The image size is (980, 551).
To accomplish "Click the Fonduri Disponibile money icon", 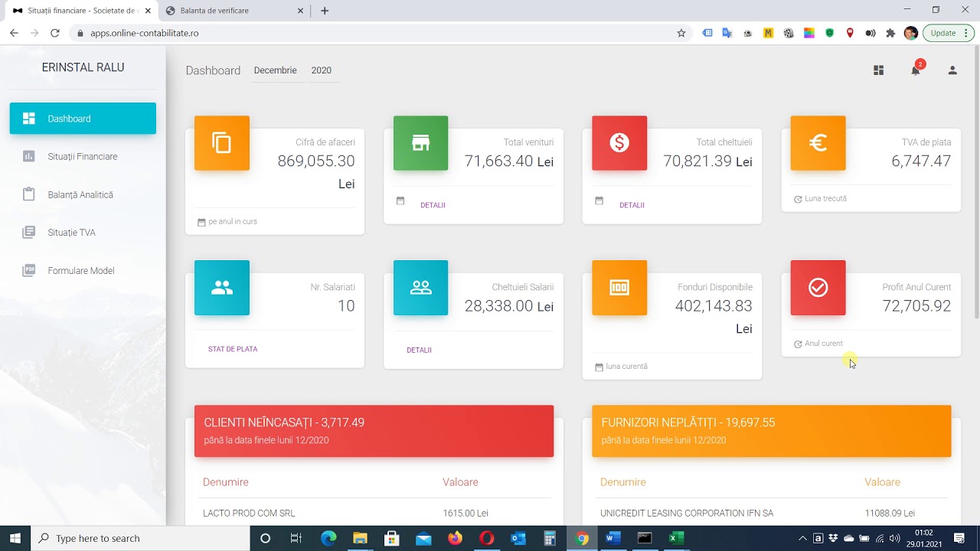I will coord(619,288).
